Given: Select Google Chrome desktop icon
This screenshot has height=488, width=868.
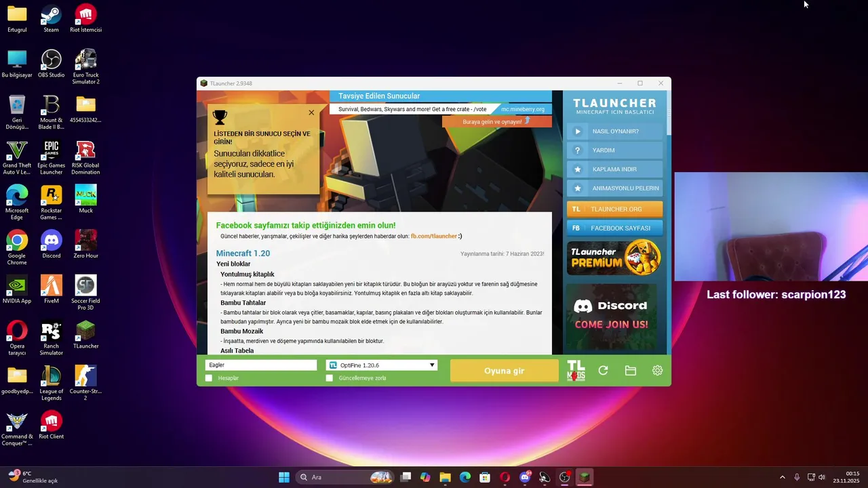Looking at the screenshot, I should pos(17,248).
